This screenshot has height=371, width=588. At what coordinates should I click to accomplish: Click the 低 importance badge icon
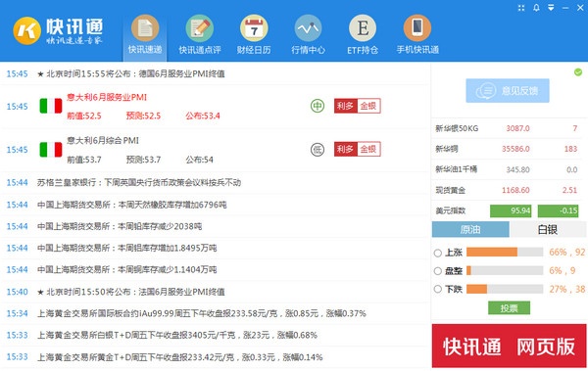pos(318,149)
